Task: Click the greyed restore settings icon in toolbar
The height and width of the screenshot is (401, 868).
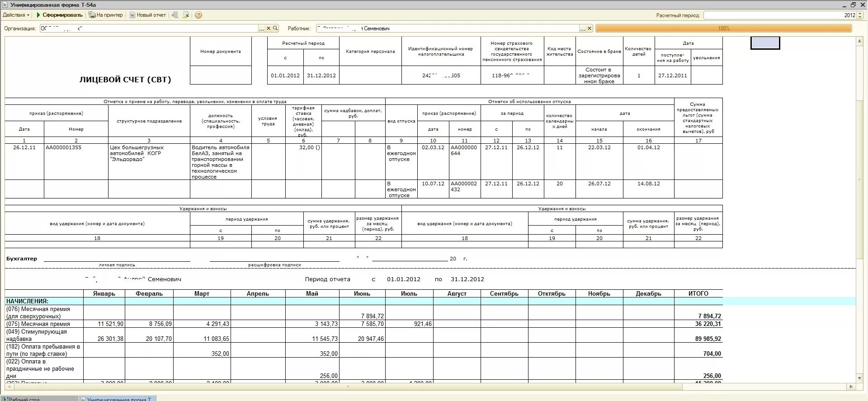Action: point(175,15)
